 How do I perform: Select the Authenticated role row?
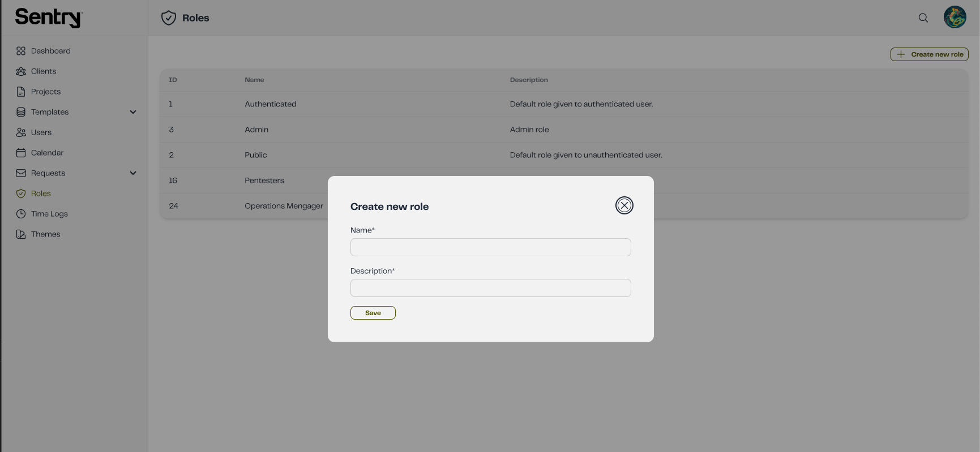564,104
